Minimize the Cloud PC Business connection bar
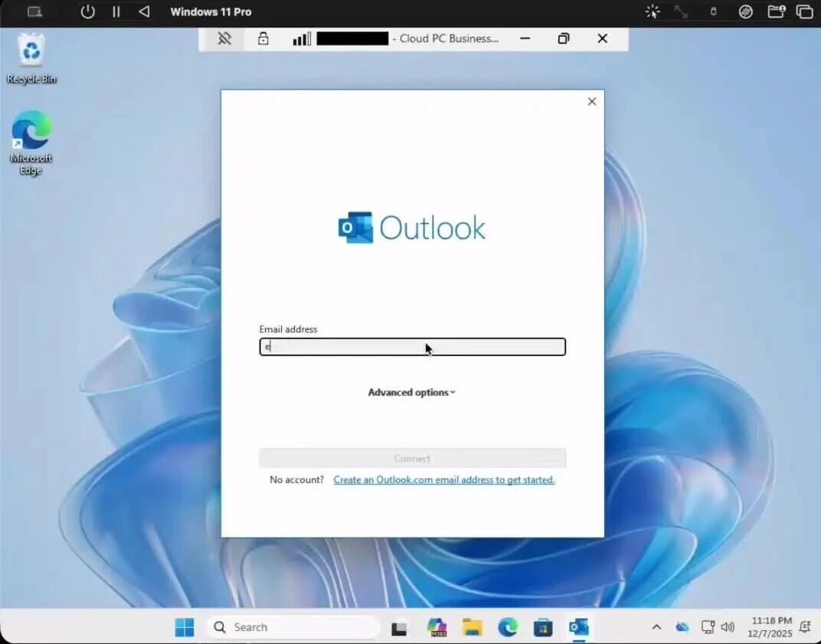Screen dimensions: 821x644 click(x=525, y=38)
